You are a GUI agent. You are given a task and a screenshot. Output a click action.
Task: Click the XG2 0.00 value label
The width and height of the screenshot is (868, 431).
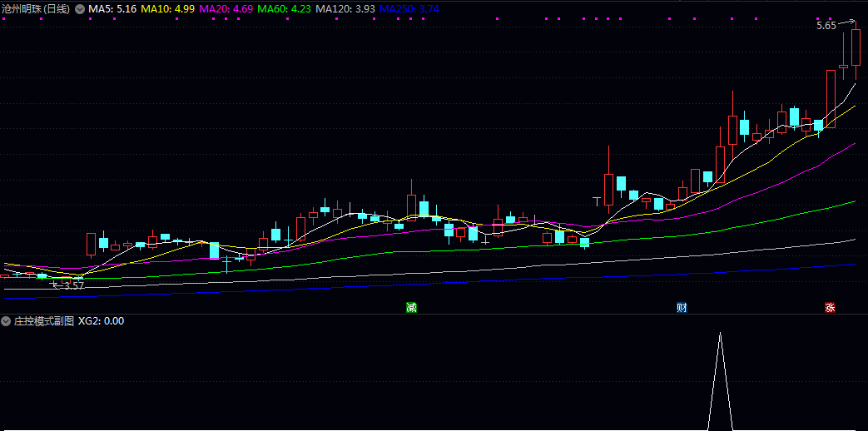(x=101, y=320)
